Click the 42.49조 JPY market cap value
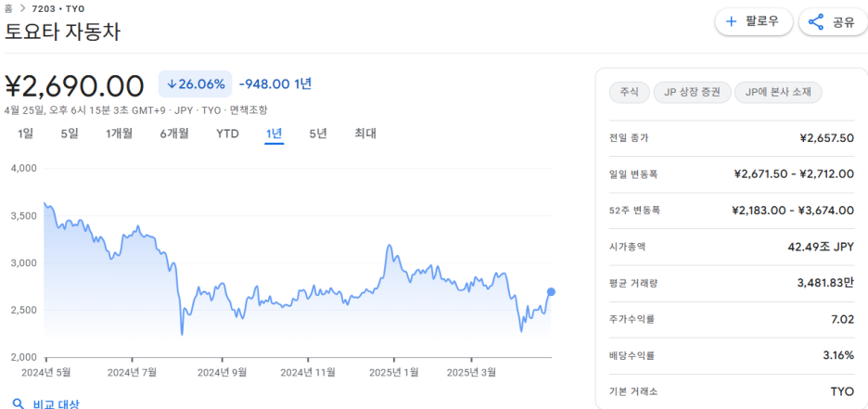 point(821,247)
